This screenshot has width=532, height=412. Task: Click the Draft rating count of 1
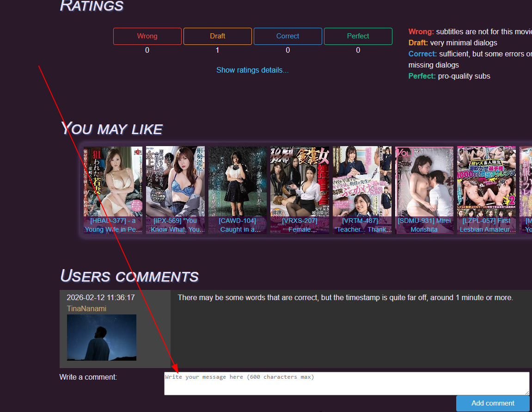pyautogui.click(x=218, y=50)
